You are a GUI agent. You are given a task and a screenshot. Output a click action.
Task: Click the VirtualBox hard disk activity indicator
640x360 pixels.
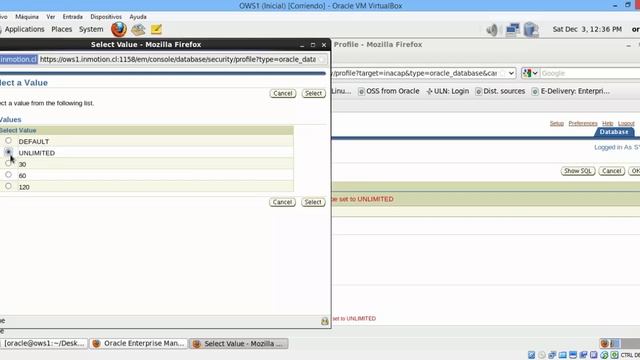tap(531, 355)
